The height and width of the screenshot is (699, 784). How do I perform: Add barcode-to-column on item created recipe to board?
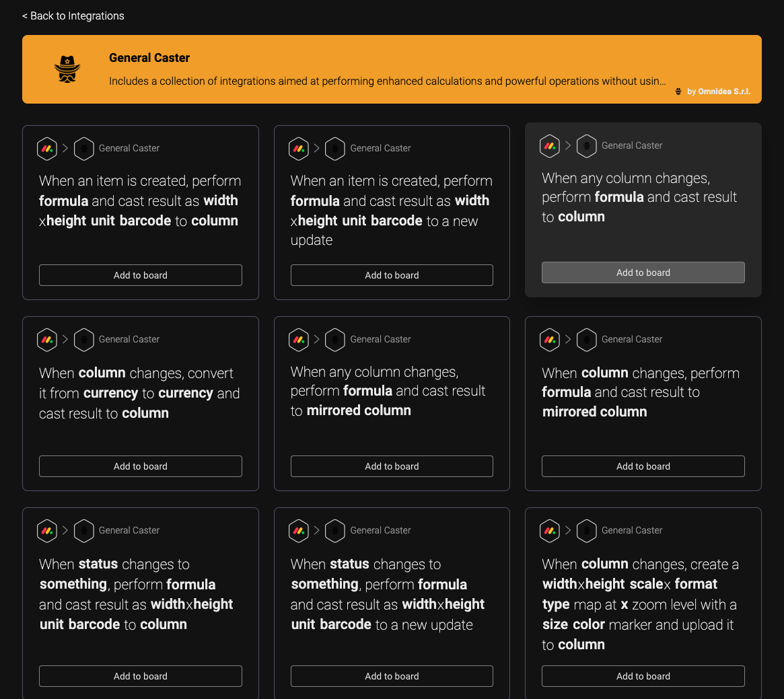pyautogui.click(x=141, y=275)
